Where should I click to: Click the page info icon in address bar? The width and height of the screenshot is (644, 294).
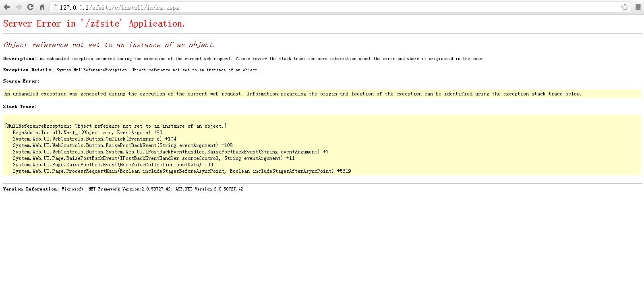[55, 8]
